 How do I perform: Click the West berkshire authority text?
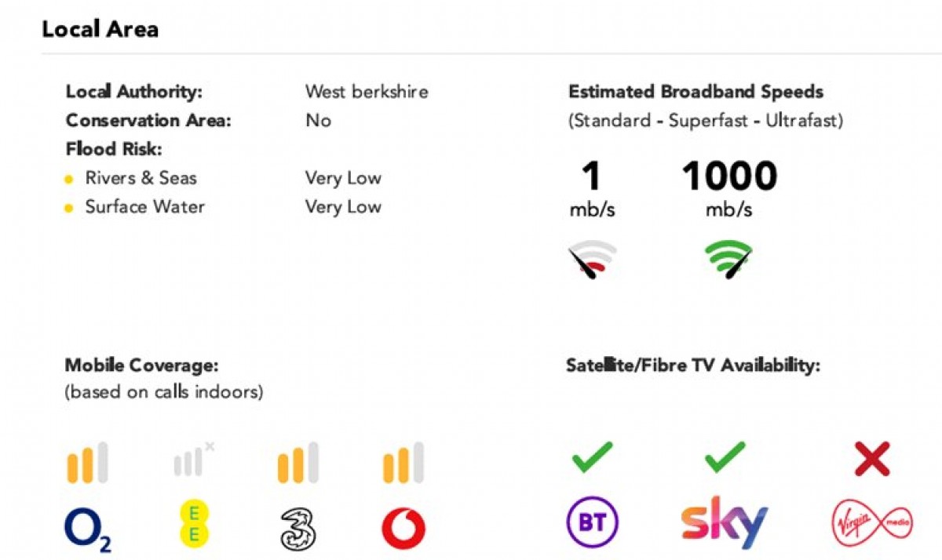[367, 92]
